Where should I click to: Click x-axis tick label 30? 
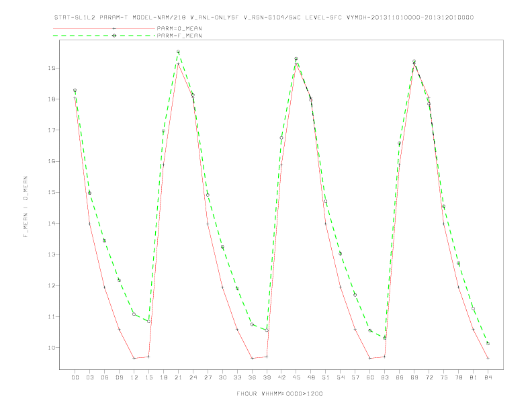[x=222, y=377]
